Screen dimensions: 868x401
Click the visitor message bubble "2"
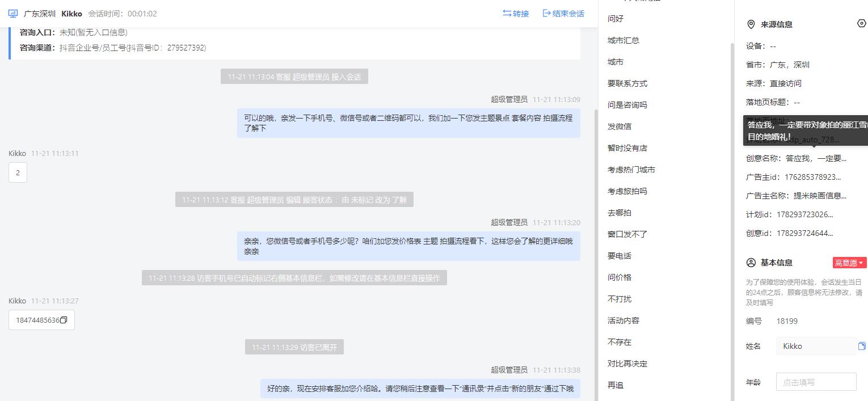coord(18,172)
